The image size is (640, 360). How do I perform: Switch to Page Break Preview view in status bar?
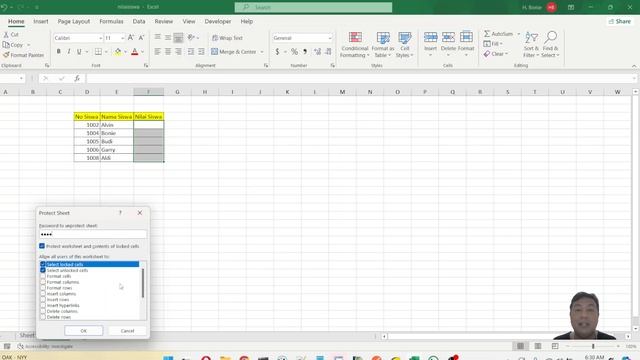[555, 346]
